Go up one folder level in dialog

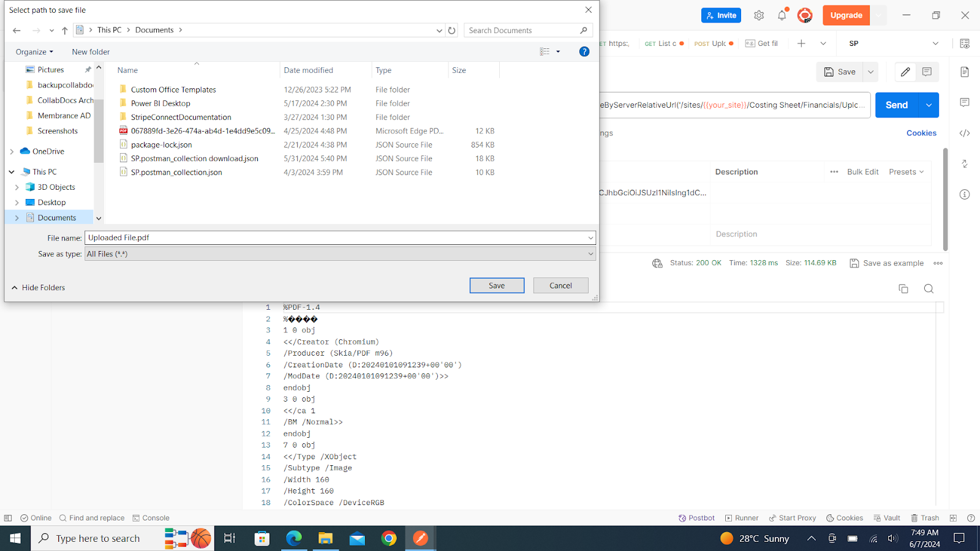click(x=65, y=30)
